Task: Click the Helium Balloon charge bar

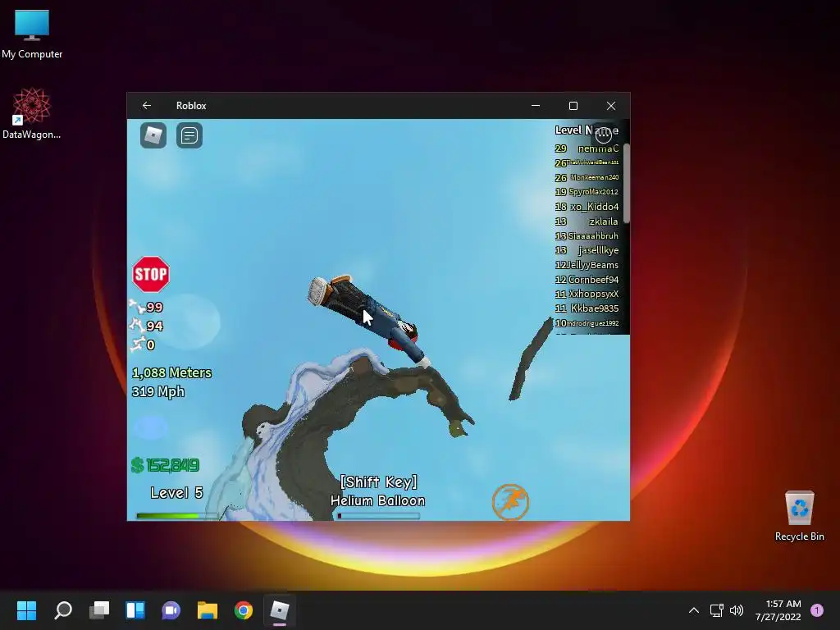Action: (x=378, y=516)
